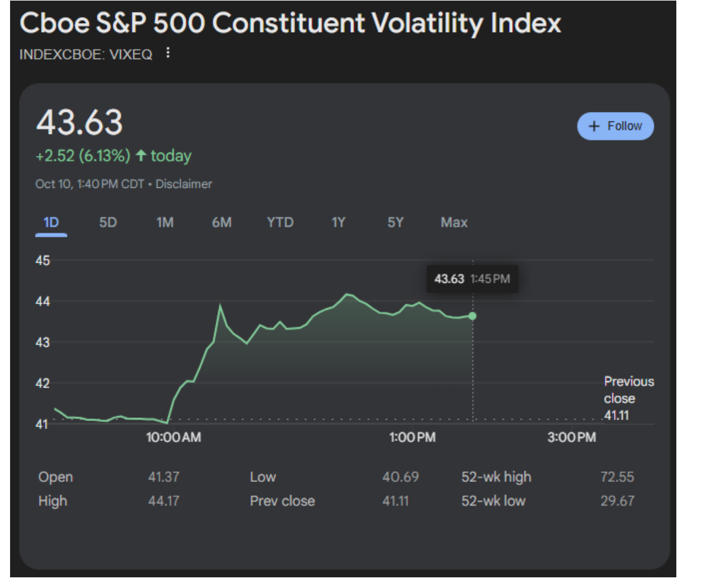Viewport: 703px width, 588px height.
Task: Click the large 43.63 price value
Action: click(x=79, y=123)
